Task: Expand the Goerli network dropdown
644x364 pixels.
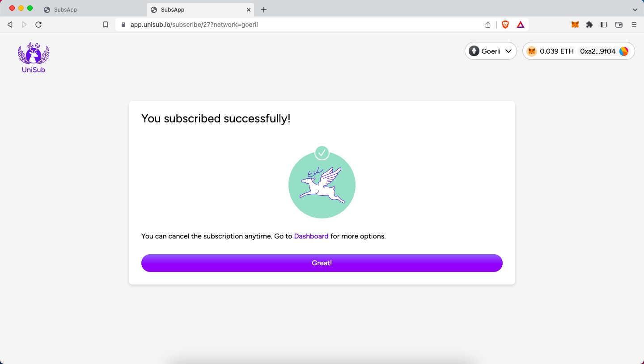Action: coord(491,51)
